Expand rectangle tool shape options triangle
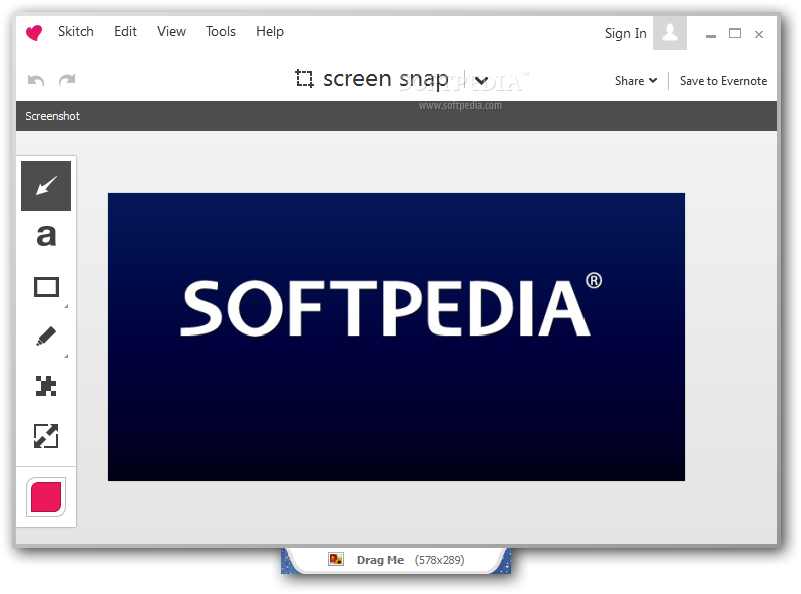 (x=66, y=306)
